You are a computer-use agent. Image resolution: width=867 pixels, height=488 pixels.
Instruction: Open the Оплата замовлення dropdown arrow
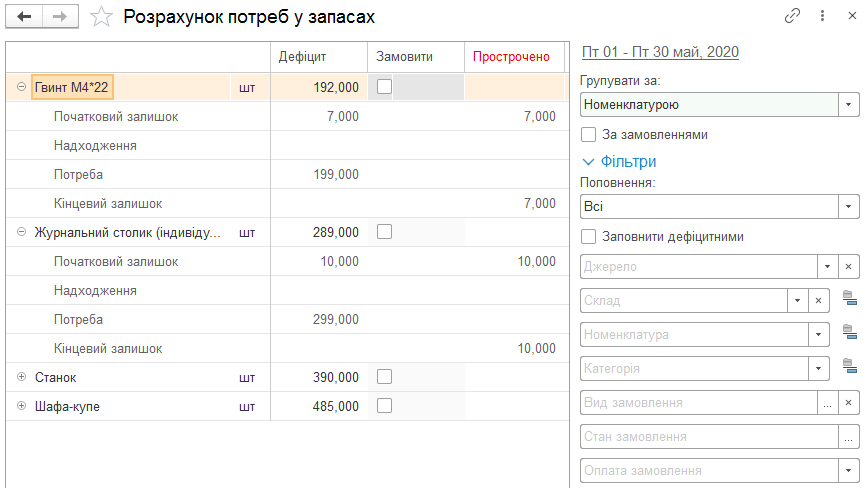click(849, 470)
